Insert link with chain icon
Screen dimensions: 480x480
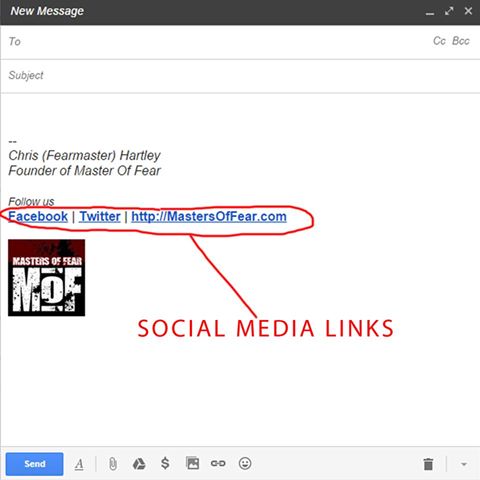[x=218, y=463]
